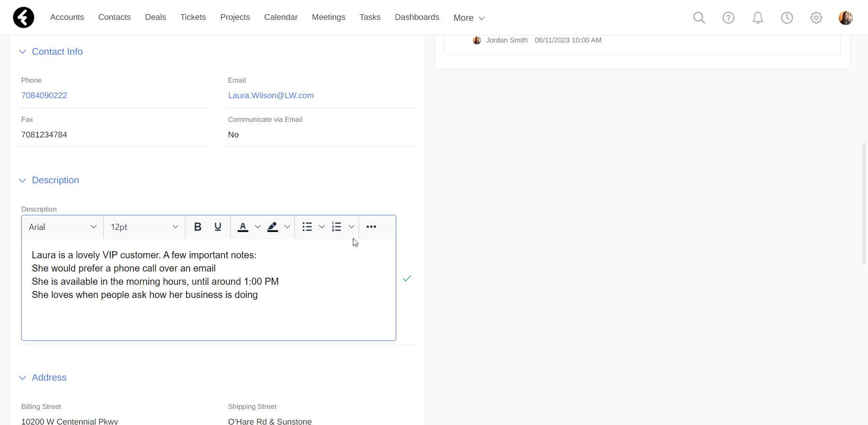Toggle underline formatting in description editor
Image resolution: width=868 pixels, height=425 pixels.
[217, 227]
